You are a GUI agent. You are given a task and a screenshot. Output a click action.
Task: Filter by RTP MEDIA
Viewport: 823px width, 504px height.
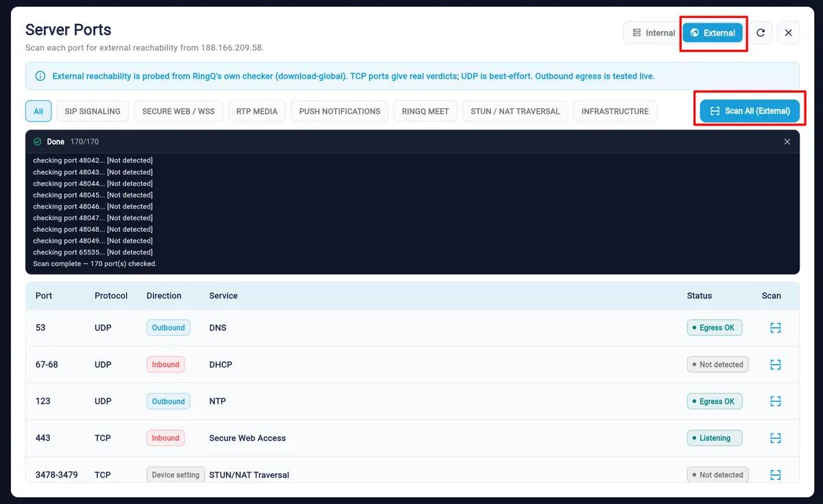pos(257,111)
